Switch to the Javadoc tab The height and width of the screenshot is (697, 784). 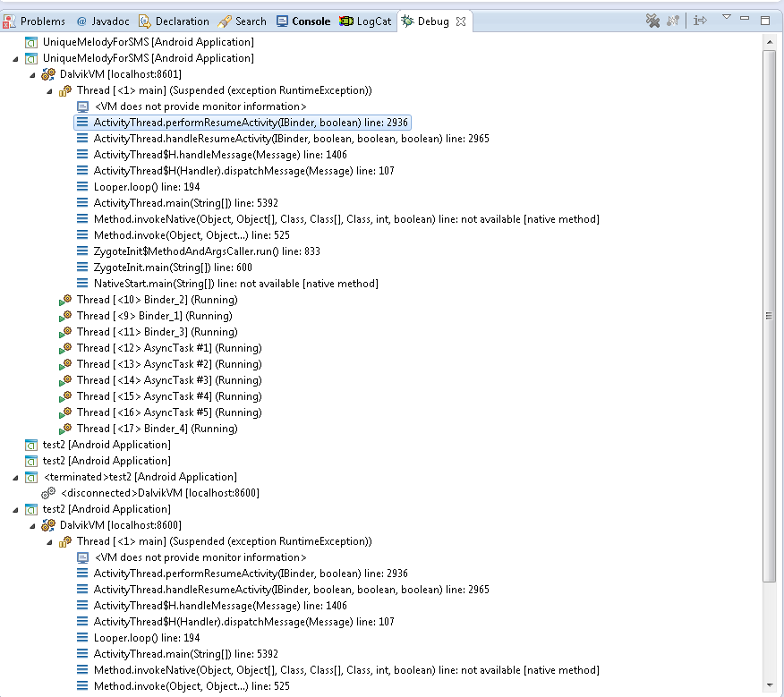[x=103, y=21]
